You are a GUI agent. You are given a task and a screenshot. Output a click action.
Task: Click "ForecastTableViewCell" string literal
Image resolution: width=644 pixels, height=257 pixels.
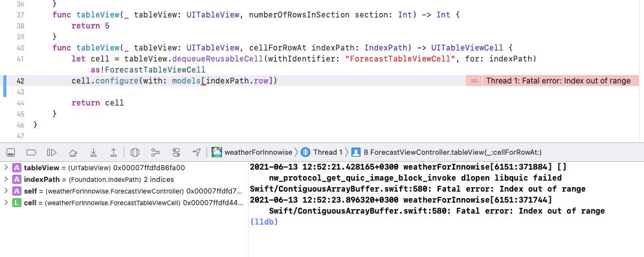(401, 59)
